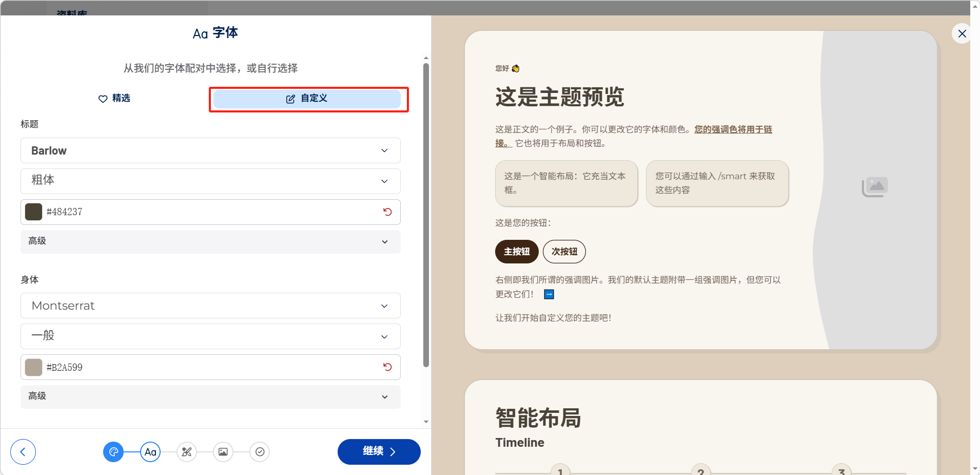Open the design tools step icon
Viewport: 980px width, 475px height.
(187, 452)
